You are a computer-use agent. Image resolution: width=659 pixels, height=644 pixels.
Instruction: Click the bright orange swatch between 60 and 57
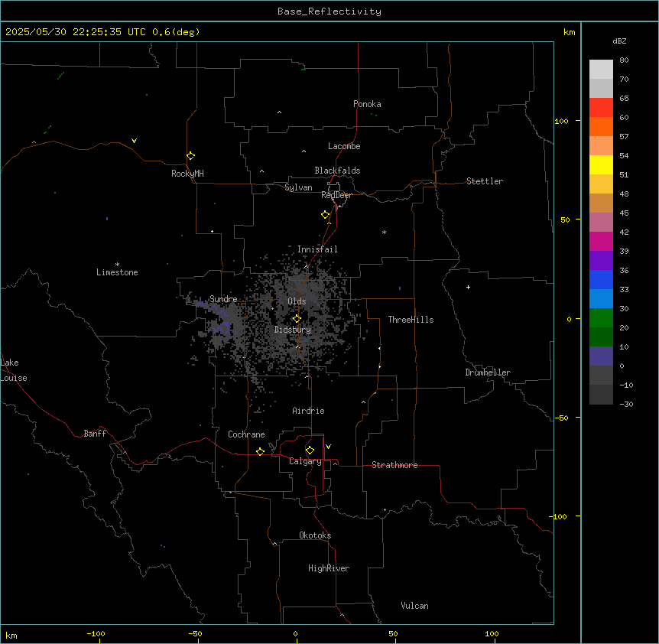click(x=601, y=126)
